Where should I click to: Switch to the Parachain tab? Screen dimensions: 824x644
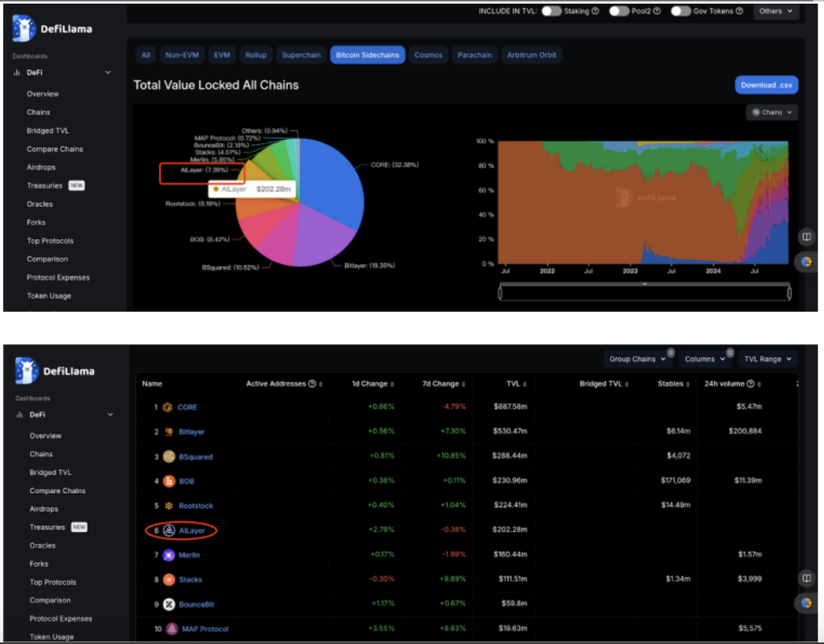point(474,55)
